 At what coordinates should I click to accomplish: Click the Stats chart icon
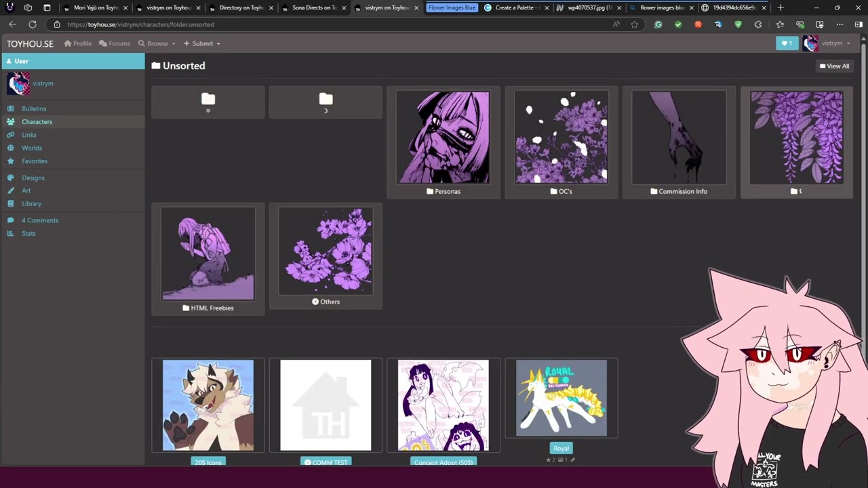10,233
